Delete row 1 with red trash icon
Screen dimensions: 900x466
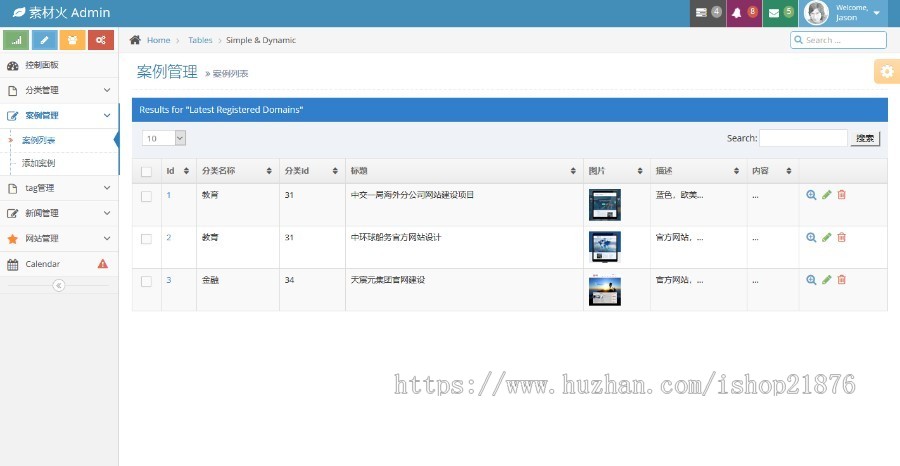pos(841,195)
